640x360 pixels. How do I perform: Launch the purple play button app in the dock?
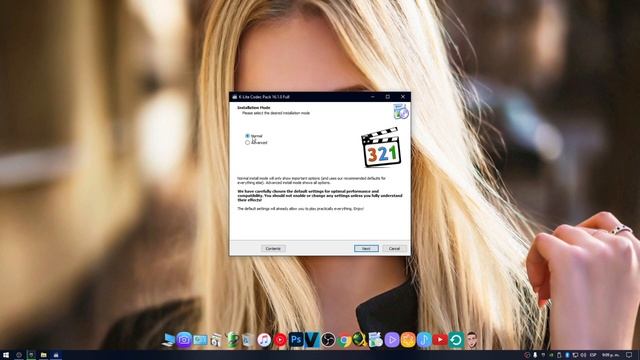click(392, 340)
